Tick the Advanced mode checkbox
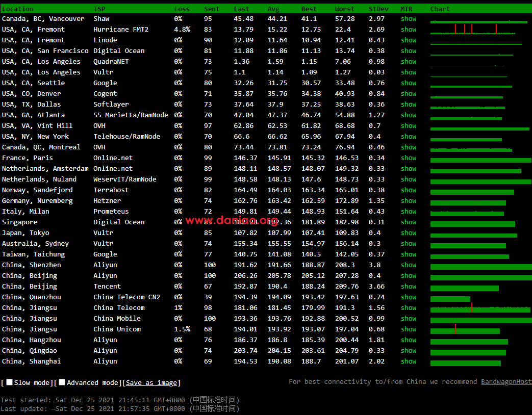532x415 pixels. [62, 382]
